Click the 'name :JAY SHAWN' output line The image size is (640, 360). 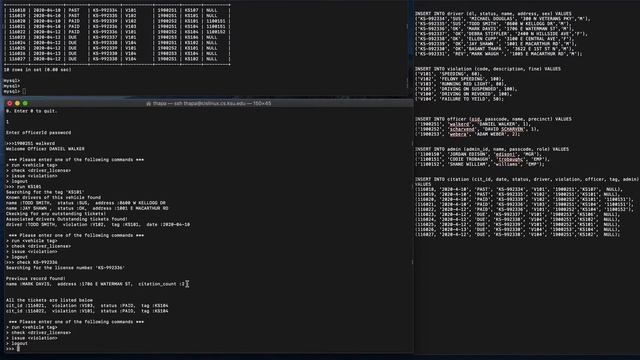click(87, 208)
